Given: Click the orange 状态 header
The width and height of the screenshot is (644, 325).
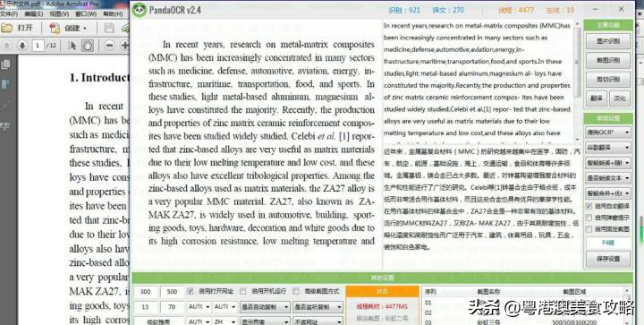Looking at the screenshot, I should [x=382, y=291].
